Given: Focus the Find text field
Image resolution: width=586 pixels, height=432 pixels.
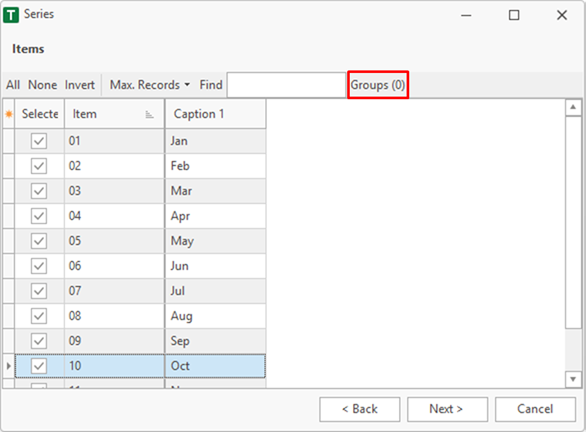Looking at the screenshot, I should pyautogui.click(x=286, y=85).
